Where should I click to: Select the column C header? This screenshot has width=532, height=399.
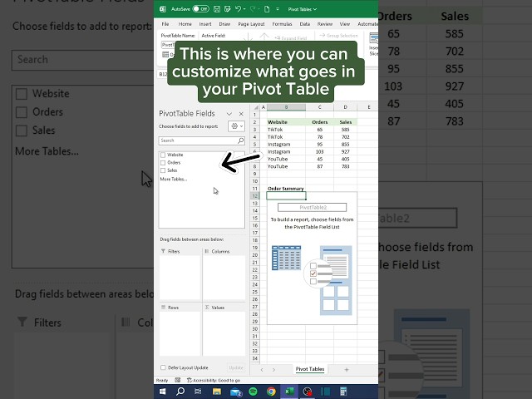pyautogui.click(x=319, y=107)
